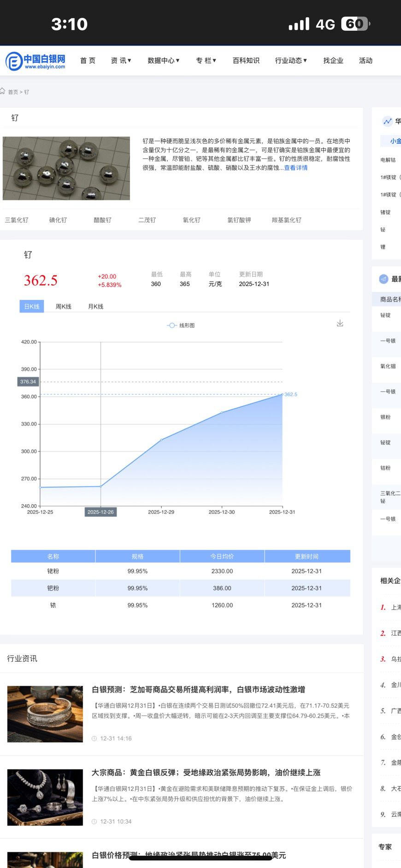Click the 2330.00 price cell
This screenshot has height=868, width=401.
(x=222, y=571)
